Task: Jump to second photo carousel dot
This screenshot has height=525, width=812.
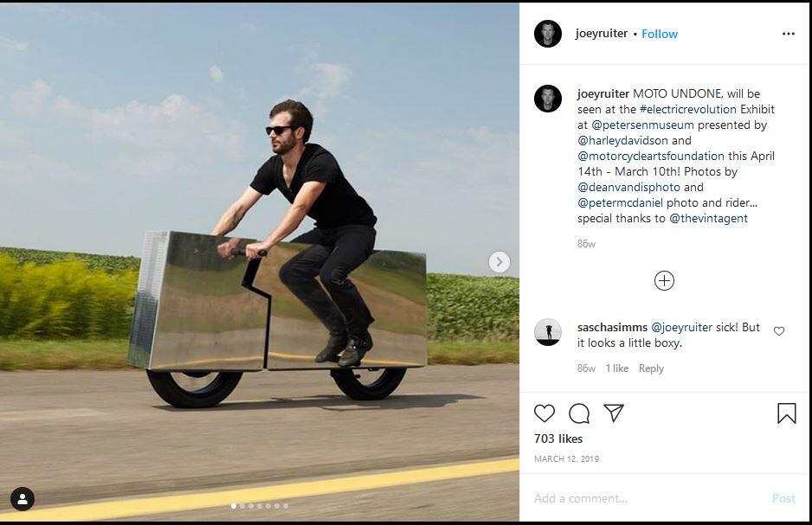Action: [x=242, y=506]
